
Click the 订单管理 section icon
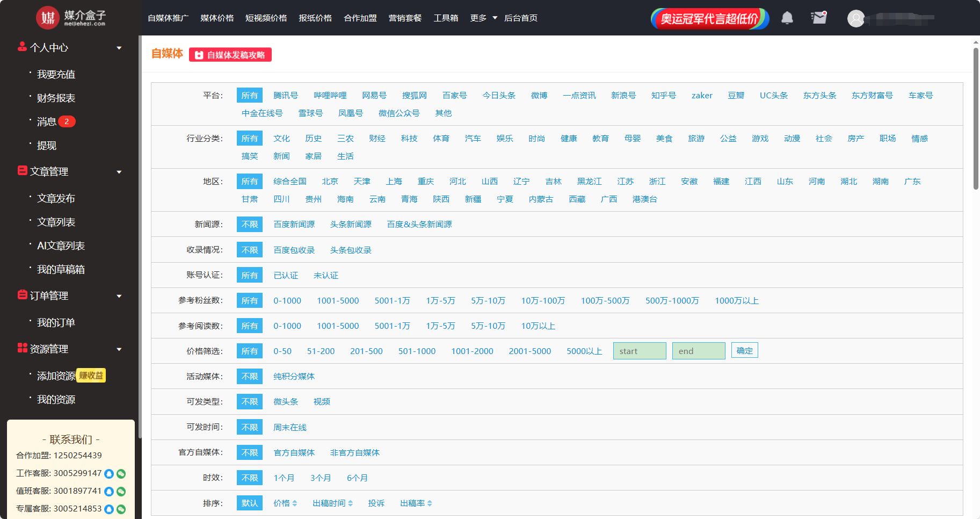click(x=22, y=295)
